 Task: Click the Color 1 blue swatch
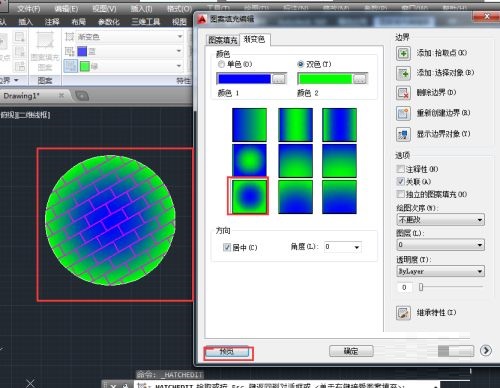pos(244,79)
